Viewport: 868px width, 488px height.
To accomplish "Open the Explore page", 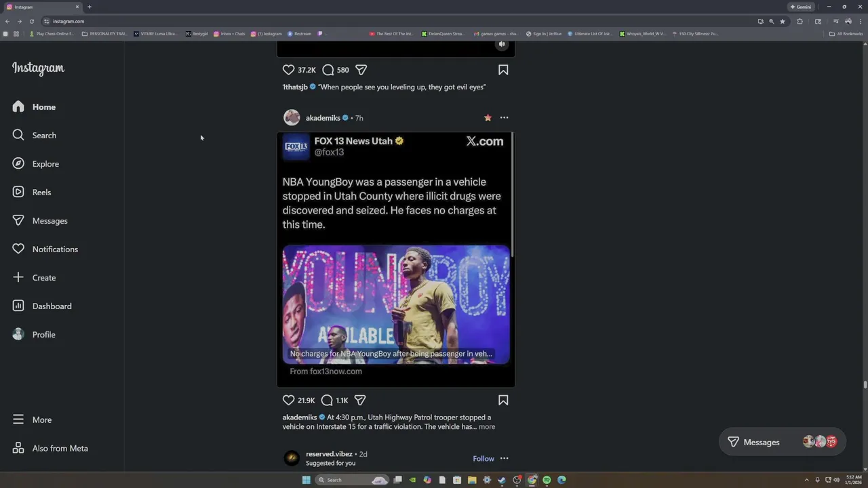I will coord(35,163).
